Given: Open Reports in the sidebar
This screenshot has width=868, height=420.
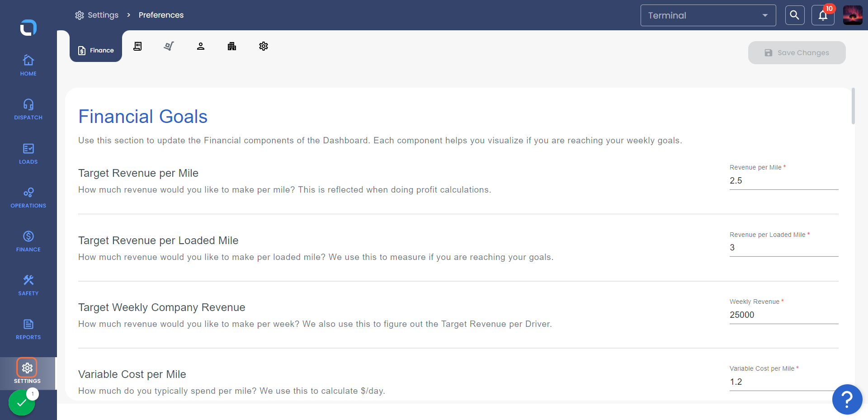Looking at the screenshot, I should coord(28,329).
